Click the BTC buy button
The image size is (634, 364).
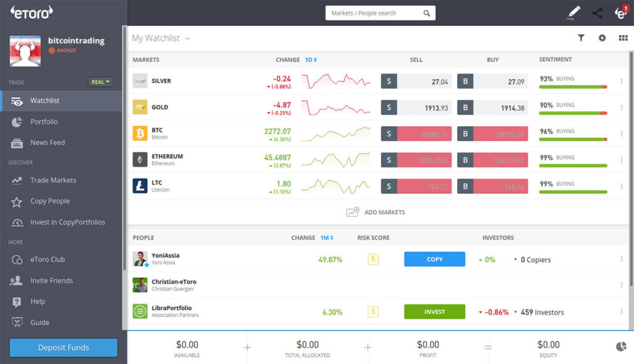click(x=492, y=134)
